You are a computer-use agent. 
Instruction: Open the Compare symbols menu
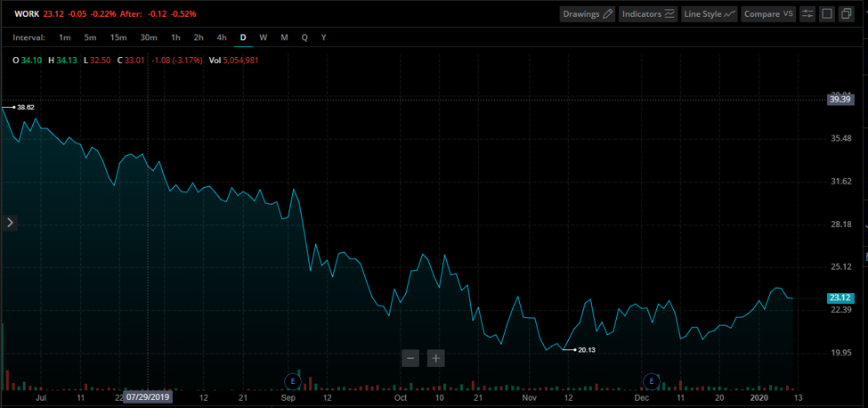(x=768, y=14)
